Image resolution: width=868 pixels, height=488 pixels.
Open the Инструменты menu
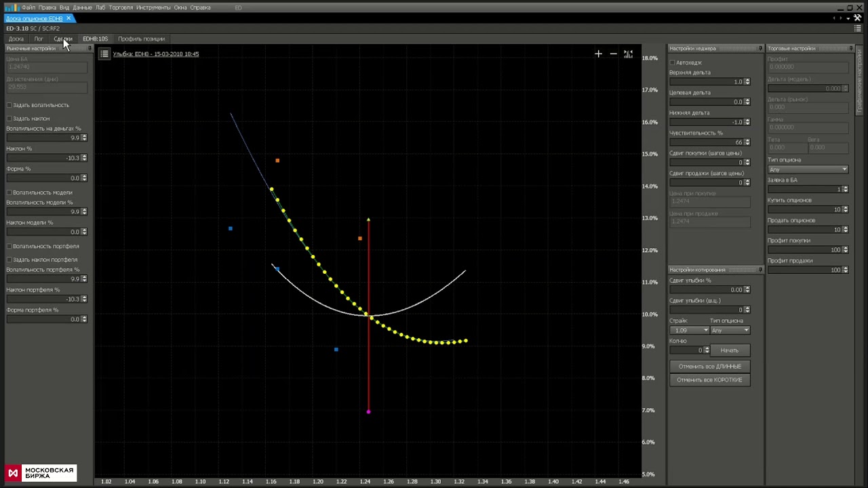pos(153,7)
